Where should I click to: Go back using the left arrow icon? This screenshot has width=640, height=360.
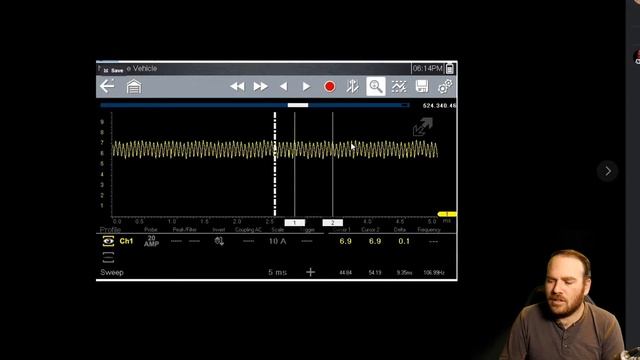[x=107, y=86]
